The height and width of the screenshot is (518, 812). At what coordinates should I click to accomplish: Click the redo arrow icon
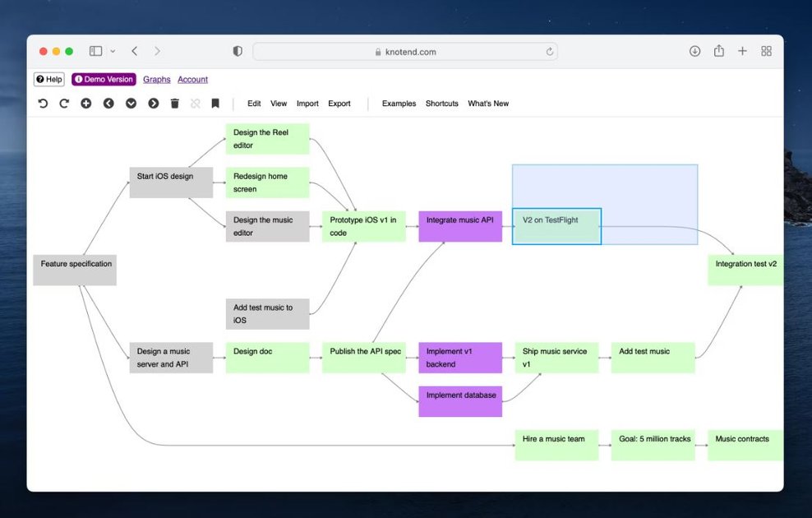click(x=64, y=104)
